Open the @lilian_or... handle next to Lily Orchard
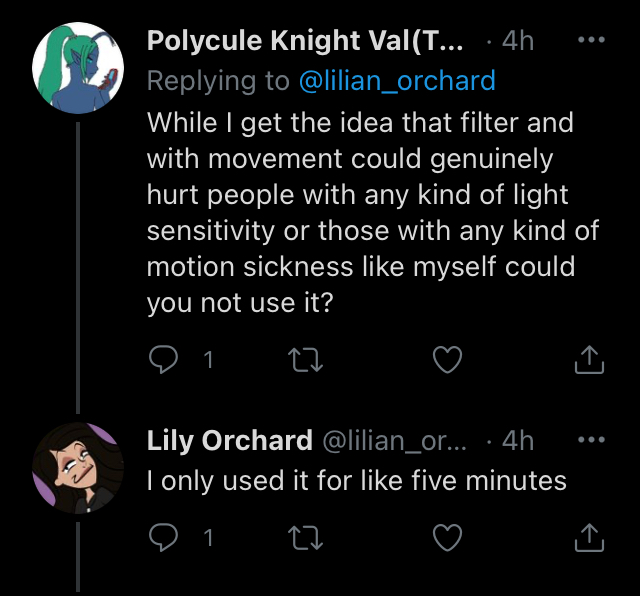 point(394,441)
